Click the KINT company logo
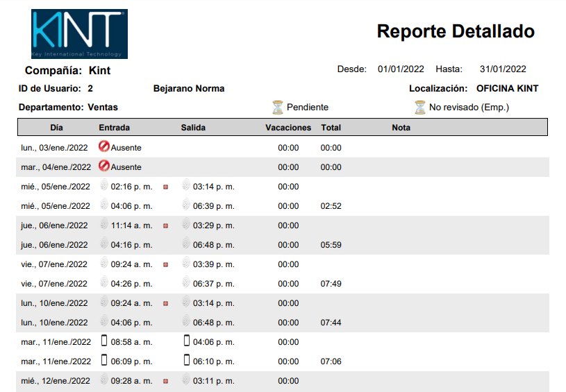This screenshot has height=392, width=566. (x=79, y=34)
